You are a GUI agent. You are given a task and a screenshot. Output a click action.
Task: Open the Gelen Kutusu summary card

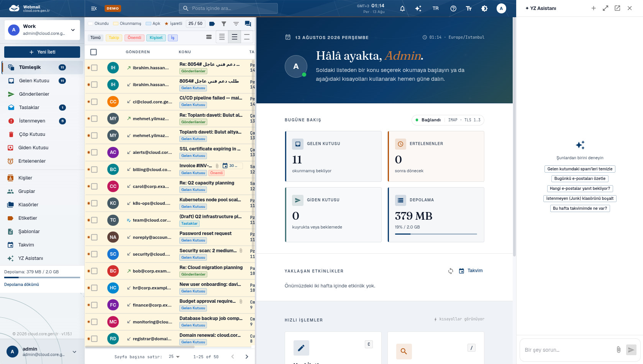pos(333,156)
